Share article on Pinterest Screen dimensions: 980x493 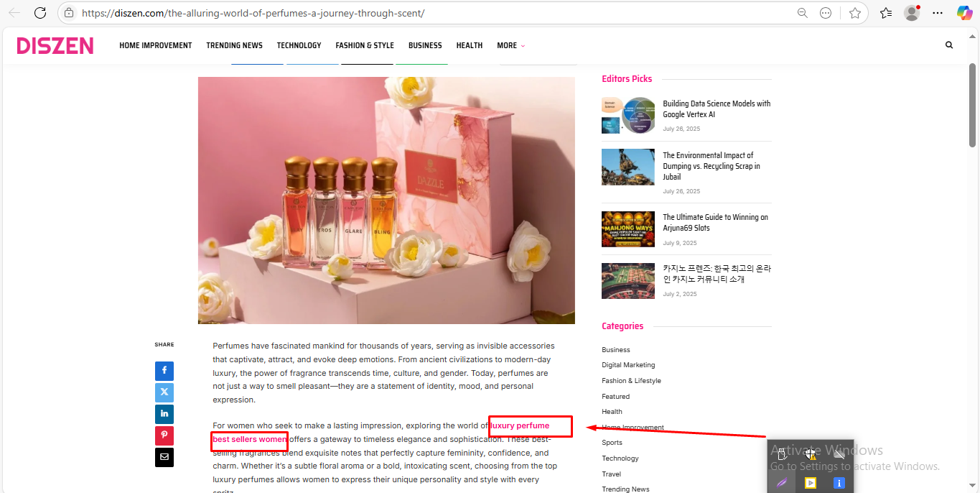pyautogui.click(x=164, y=436)
